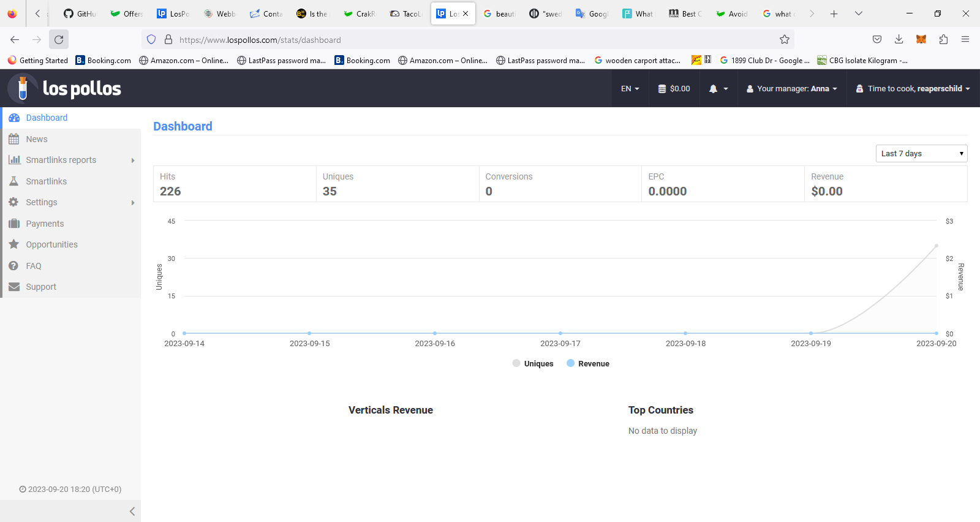Click the No data to display text
The image size is (980, 522).
click(663, 431)
